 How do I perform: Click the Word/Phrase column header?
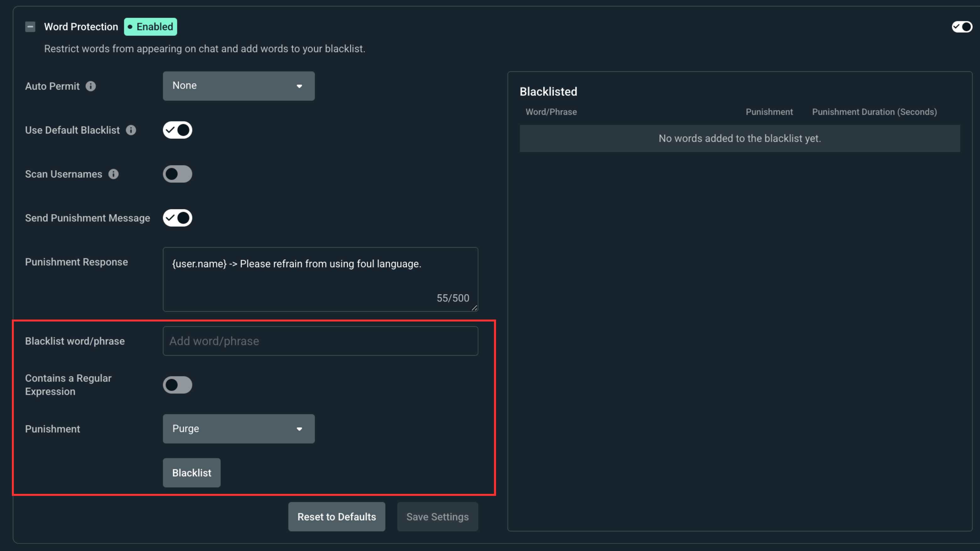[x=551, y=112]
